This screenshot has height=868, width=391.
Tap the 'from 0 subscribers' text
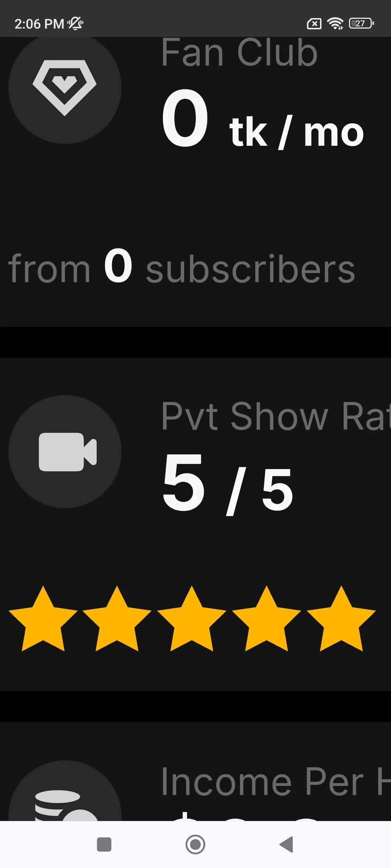(x=182, y=267)
